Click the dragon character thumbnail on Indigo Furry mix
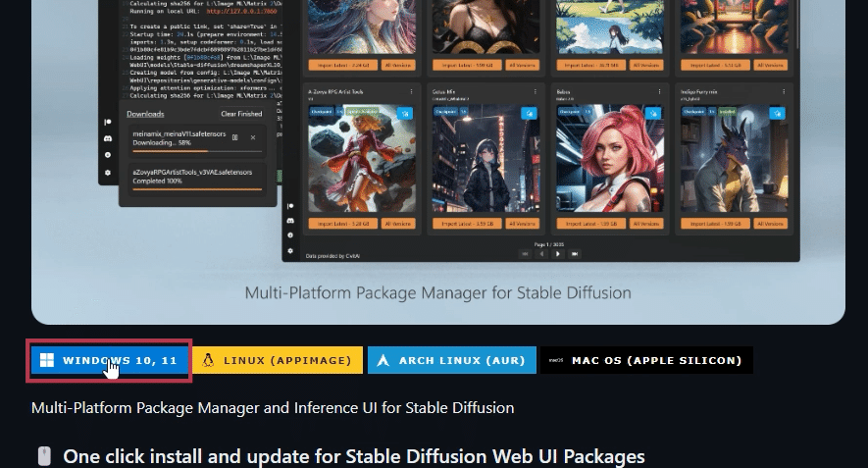The height and width of the screenshot is (468, 868). pyautogui.click(x=734, y=158)
